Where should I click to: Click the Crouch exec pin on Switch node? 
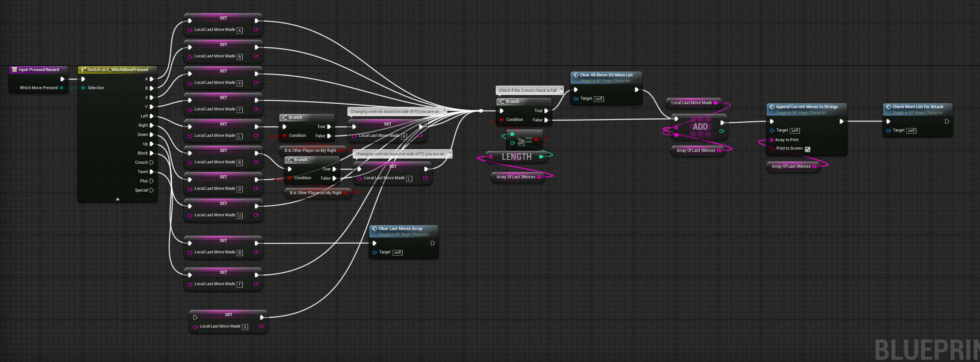[151, 162]
